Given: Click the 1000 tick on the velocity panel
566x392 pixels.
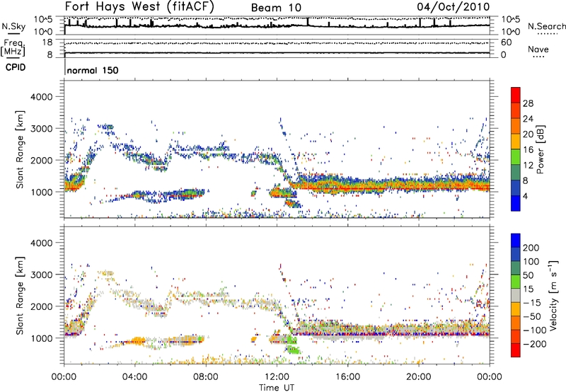Looking at the screenshot, I should (42, 338).
